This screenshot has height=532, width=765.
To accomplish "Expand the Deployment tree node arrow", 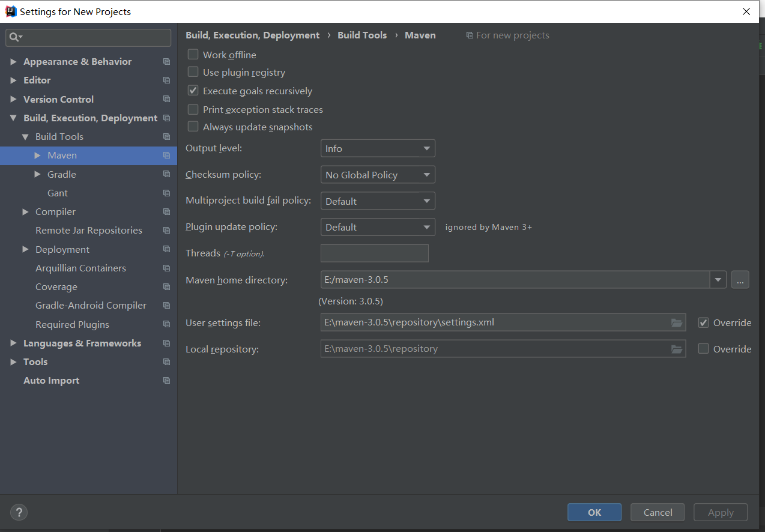I will tap(25, 249).
